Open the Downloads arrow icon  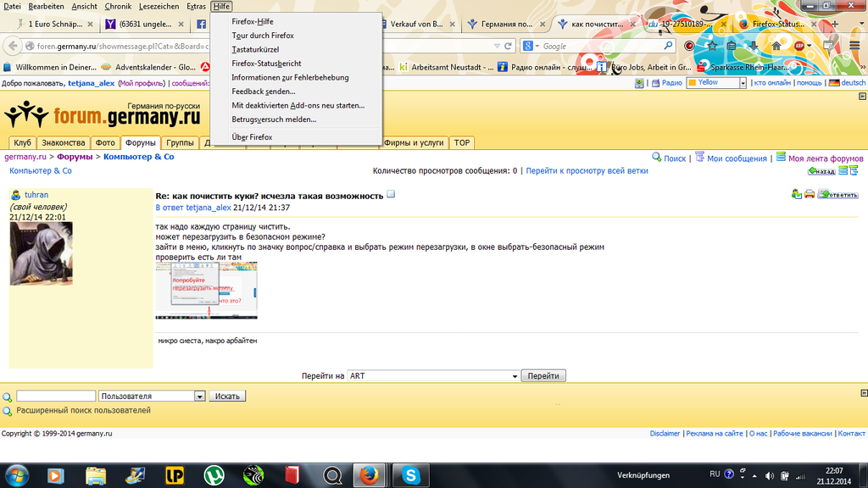point(754,46)
